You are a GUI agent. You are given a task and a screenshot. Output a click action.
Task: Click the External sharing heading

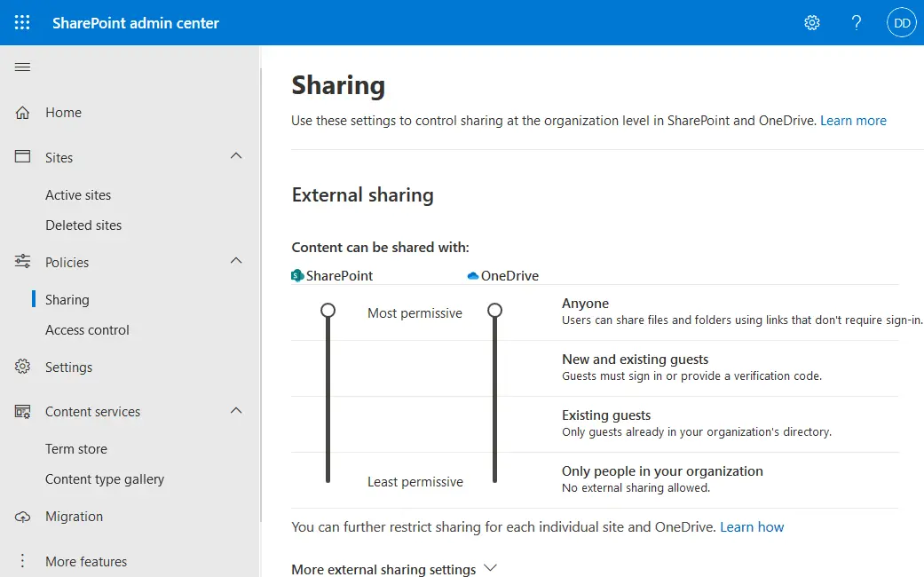pos(362,195)
